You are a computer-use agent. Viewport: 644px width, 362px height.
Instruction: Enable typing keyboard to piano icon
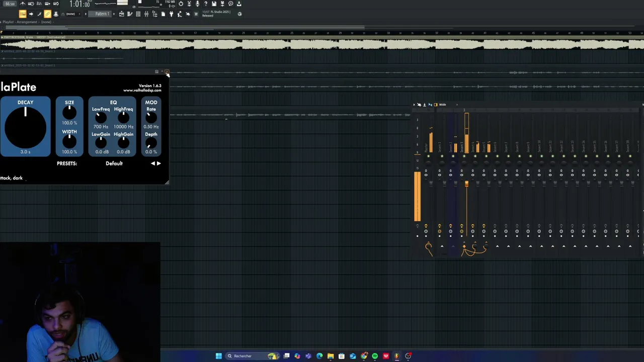coord(23,14)
